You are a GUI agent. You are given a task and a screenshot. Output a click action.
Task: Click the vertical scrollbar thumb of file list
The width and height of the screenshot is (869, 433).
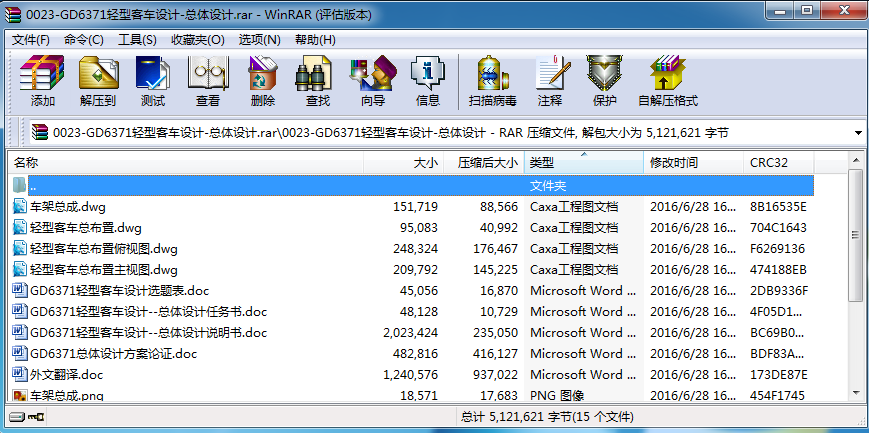coord(856,236)
